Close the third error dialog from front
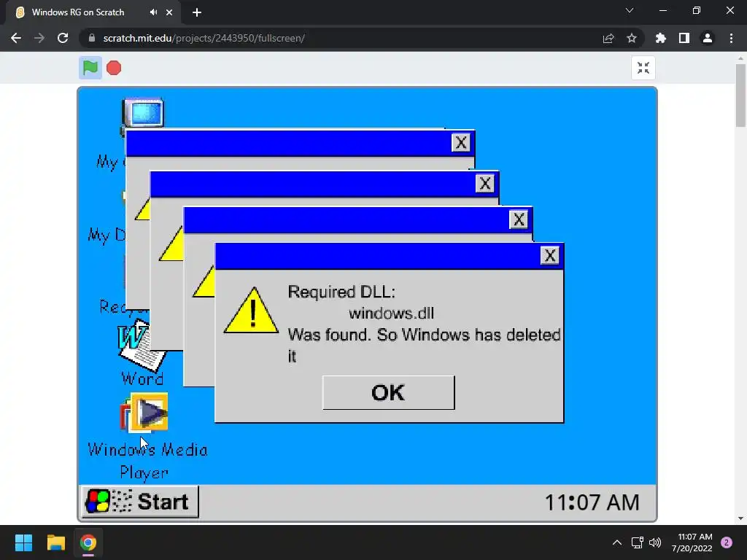Viewport: 747px width, 560px height. click(485, 183)
